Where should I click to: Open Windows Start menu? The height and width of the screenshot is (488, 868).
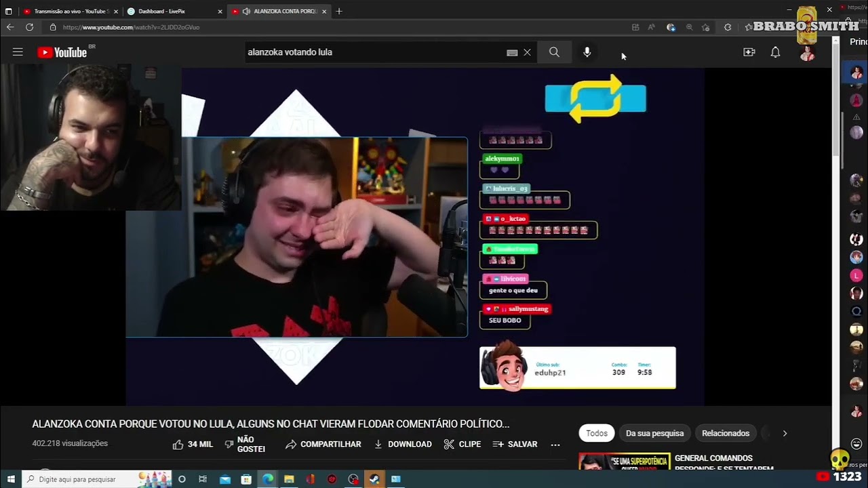coord(11,479)
